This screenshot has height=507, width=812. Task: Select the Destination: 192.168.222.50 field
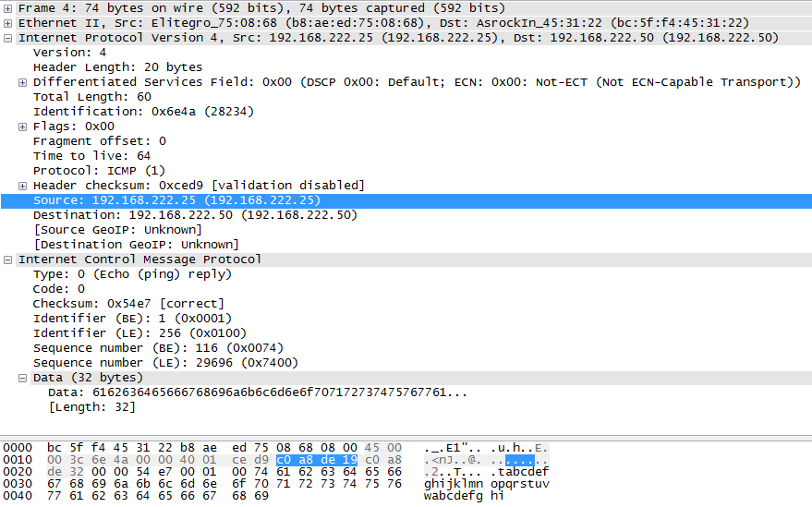coord(195,215)
